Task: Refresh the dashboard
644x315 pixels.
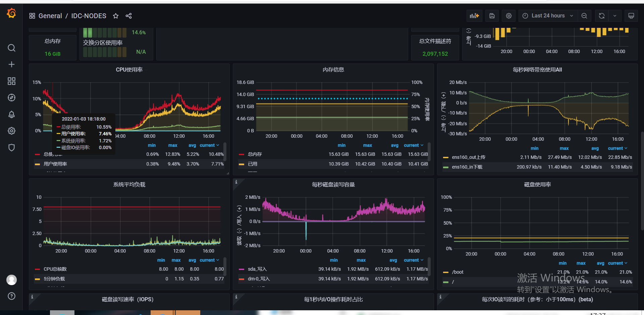Action: click(x=602, y=16)
